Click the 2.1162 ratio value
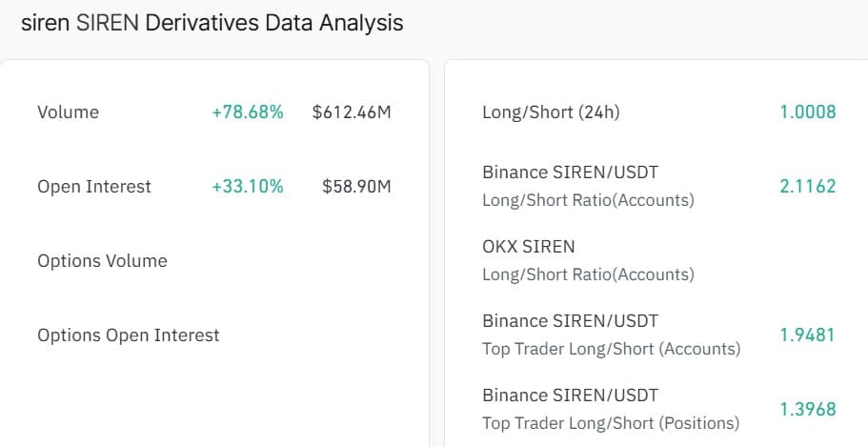The width and height of the screenshot is (868, 447). tap(807, 187)
